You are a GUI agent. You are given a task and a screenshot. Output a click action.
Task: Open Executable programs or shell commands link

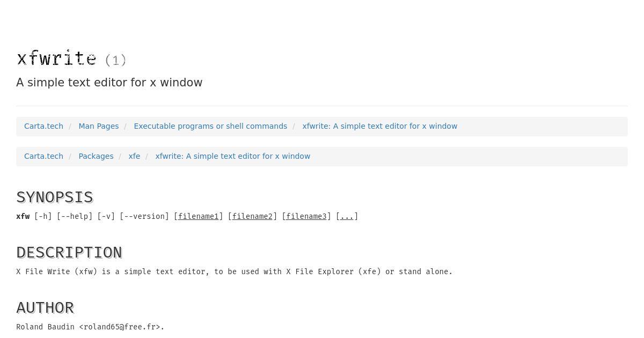click(210, 126)
